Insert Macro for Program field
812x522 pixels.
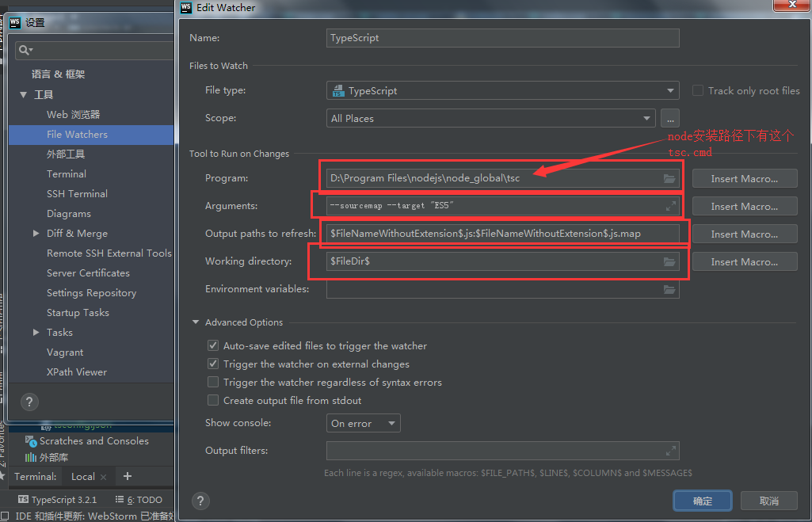pyautogui.click(x=745, y=179)
